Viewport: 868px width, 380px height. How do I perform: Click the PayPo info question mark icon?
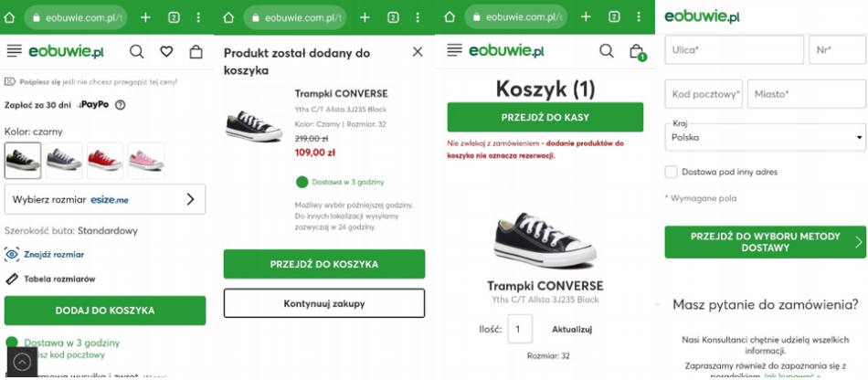pos(120,105)
